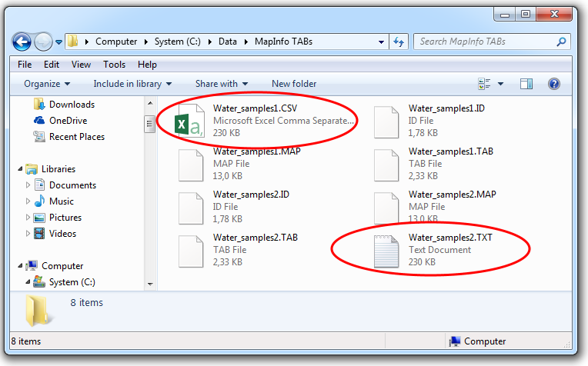Select the Water_samples2.TXT text document icon
Viewport: 588px width, 366px height.
(386, 251)
